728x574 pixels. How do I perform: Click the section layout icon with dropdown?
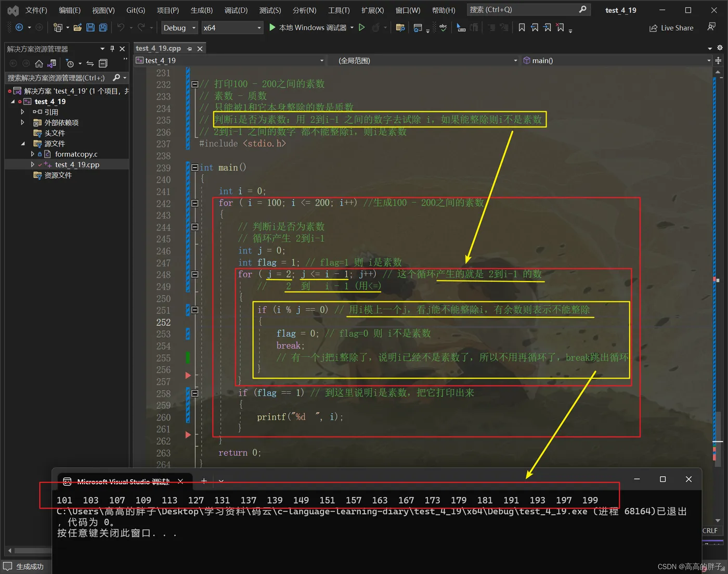click(418, 28)
